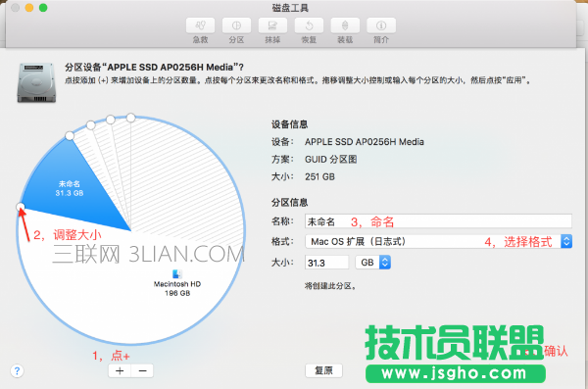Image resolution: width=588 pixels, height=389 pixels.
Task: Click the Revert (复原) button
Action: point(323,370)
